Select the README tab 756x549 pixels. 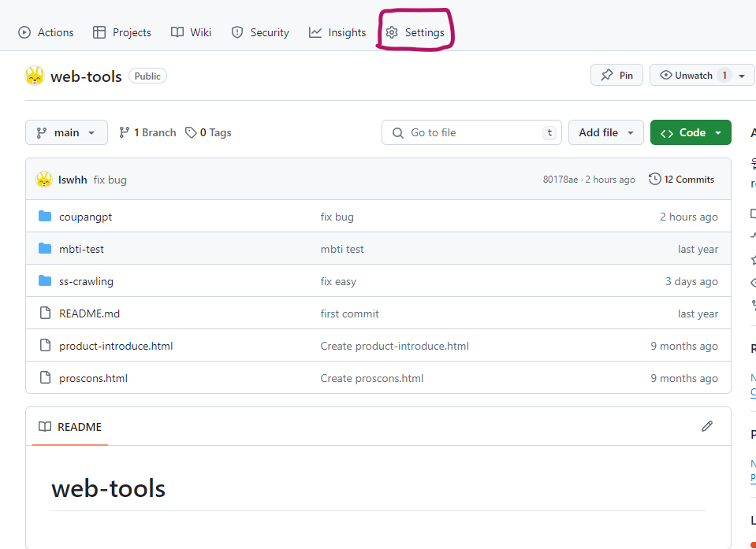[x=70, y=427]
